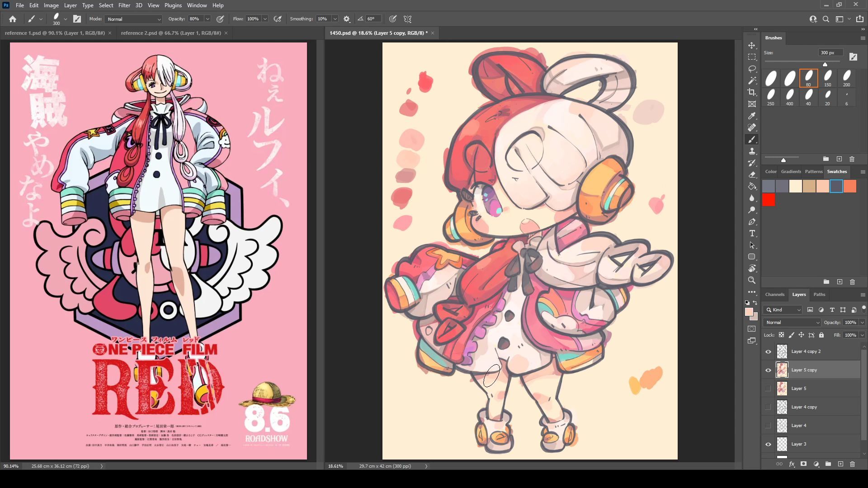The width and height of the screenshot is (868, 488).
Task: Open brush smoothing options gear
Action: click(x=347, y=19)
